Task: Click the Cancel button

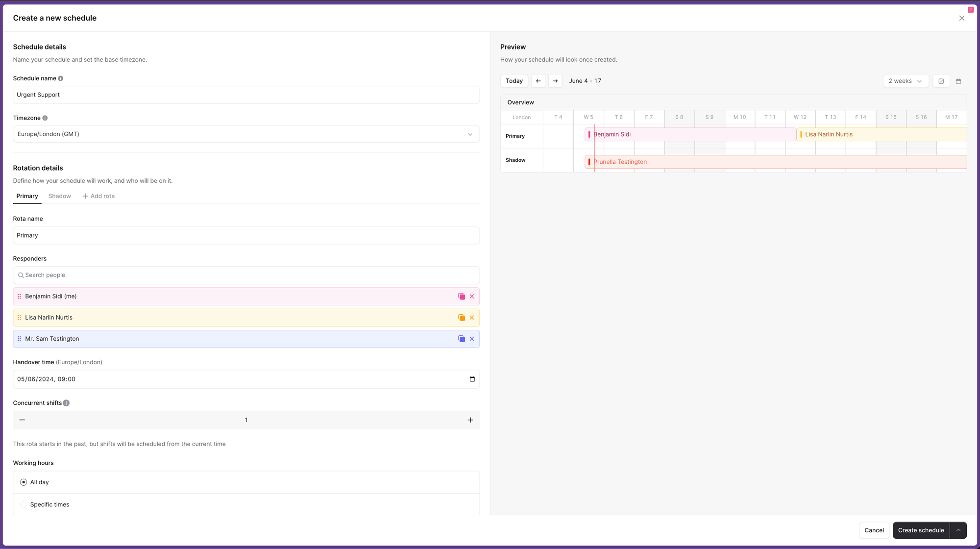Action: 874,530
